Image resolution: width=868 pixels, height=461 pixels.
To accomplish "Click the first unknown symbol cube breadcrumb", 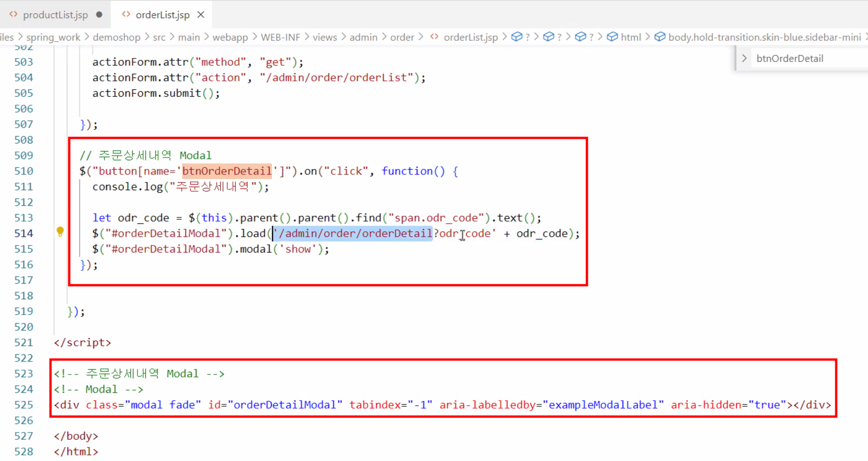I will click(517, 36).
